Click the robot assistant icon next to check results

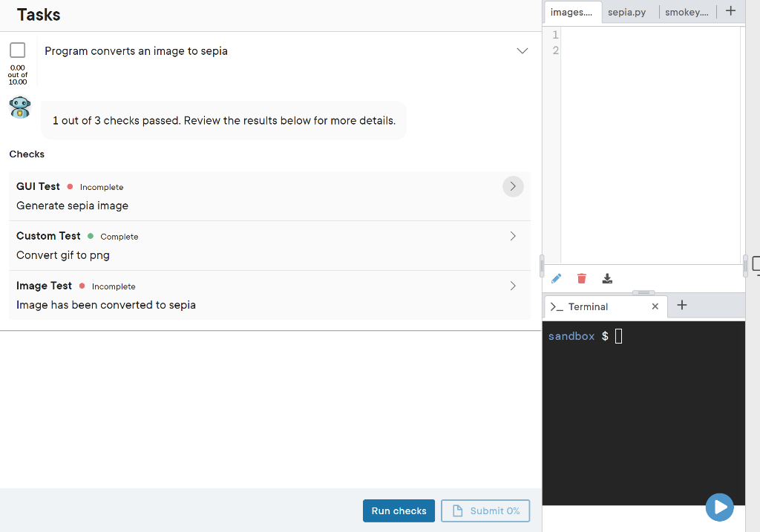(19, 107)
